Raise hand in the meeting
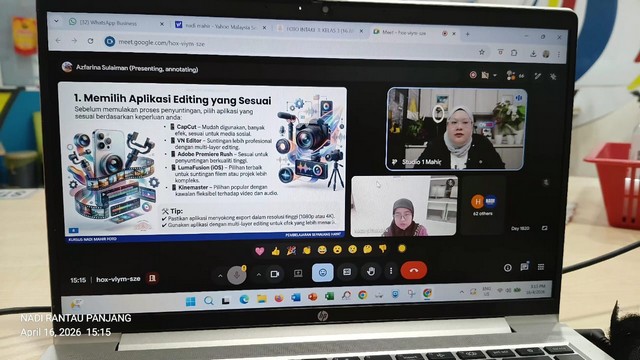 pyautogui.click(x=371, y=271)
